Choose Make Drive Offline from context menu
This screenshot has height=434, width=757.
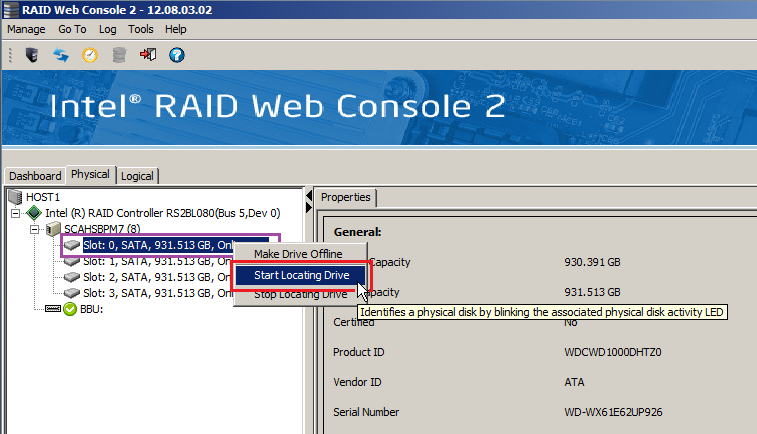pyautogui.click(x=298, y=254)
